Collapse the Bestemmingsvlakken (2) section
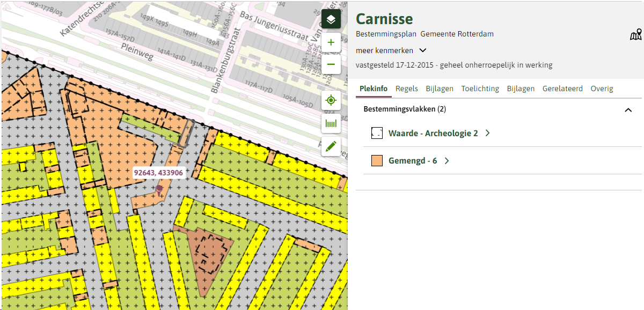Screen dimensions: 644x310 coord(628,109)
